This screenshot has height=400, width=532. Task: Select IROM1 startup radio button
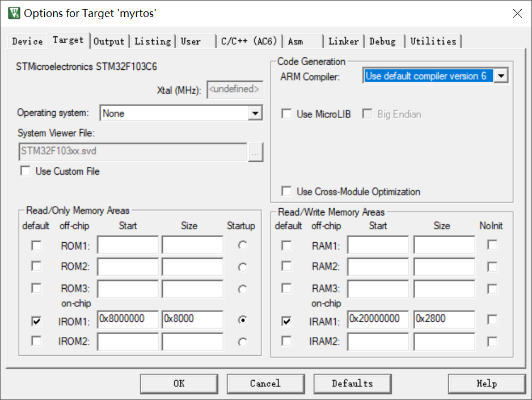pos(243,320)
